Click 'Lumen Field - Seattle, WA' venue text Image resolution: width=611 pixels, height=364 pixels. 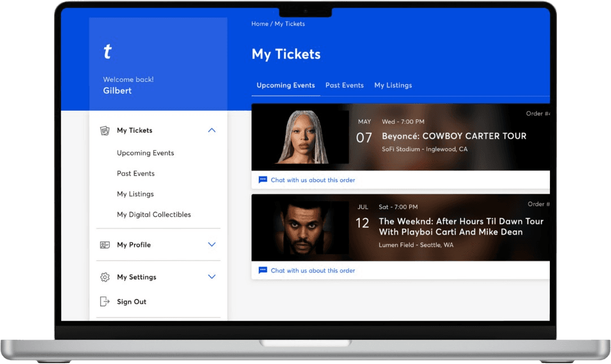pyautogui.click(x=416, y=245)
